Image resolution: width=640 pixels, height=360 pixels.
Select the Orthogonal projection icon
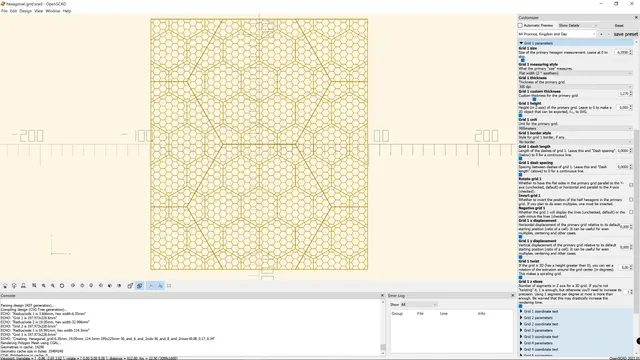pyautogui.click(x=140, y=286)
